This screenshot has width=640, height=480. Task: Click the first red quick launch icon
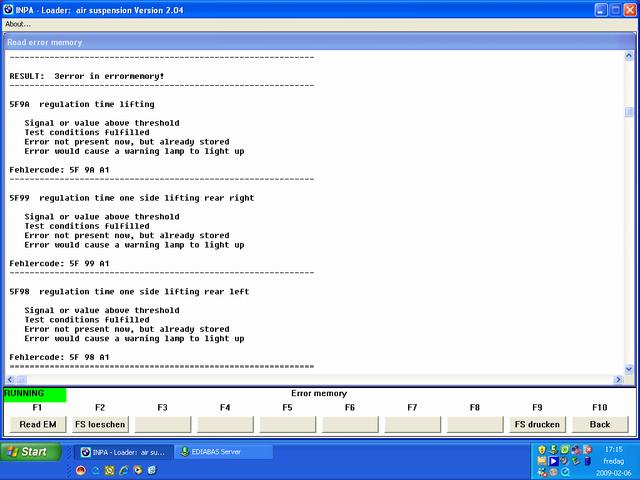(x=81, y=471)
